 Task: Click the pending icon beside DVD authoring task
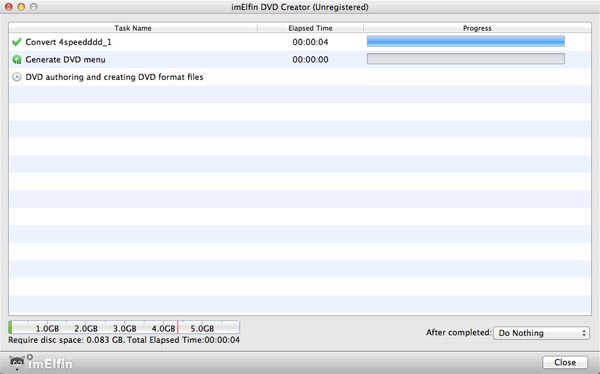16,77
